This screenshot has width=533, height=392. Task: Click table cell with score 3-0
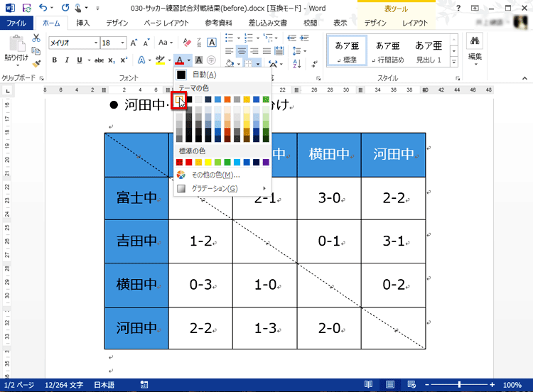(329, 198)
